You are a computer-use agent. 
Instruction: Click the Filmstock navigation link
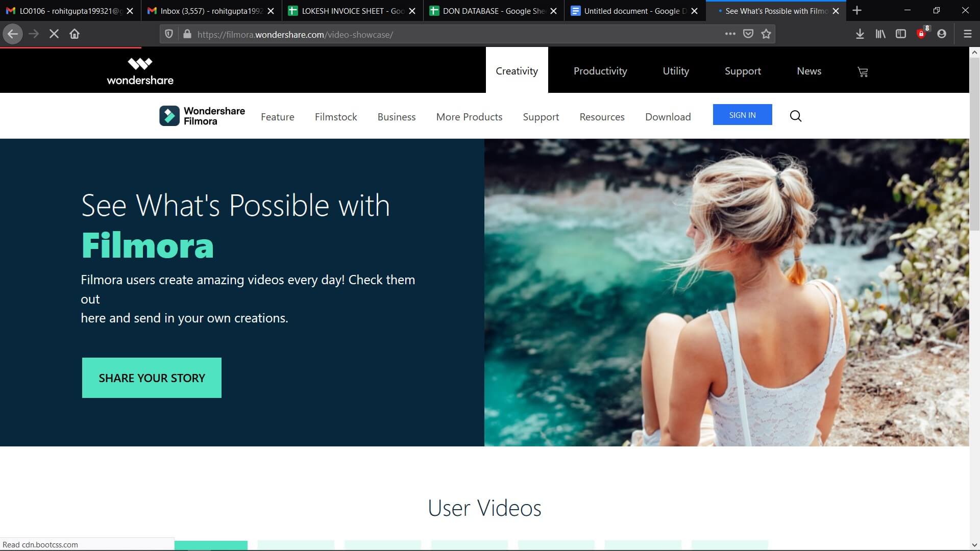[x=336, y=117]
